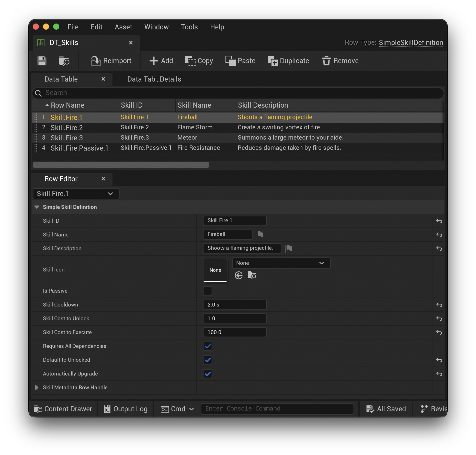
Task: Open the Skill.Fire.1 row selector dropdown
Action: pyautogui.click(x=76, y=194)
